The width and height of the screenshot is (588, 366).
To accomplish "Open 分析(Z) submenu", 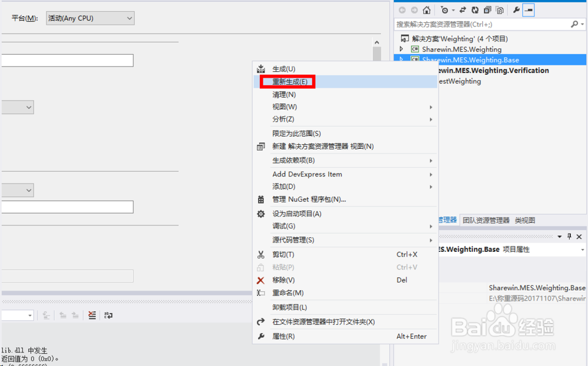I will click(345, 119).
